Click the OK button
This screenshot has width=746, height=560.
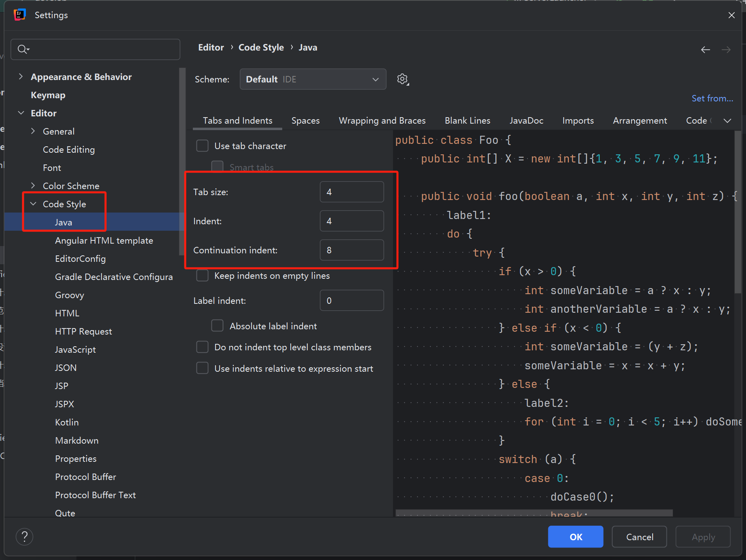tap(575, 537)
